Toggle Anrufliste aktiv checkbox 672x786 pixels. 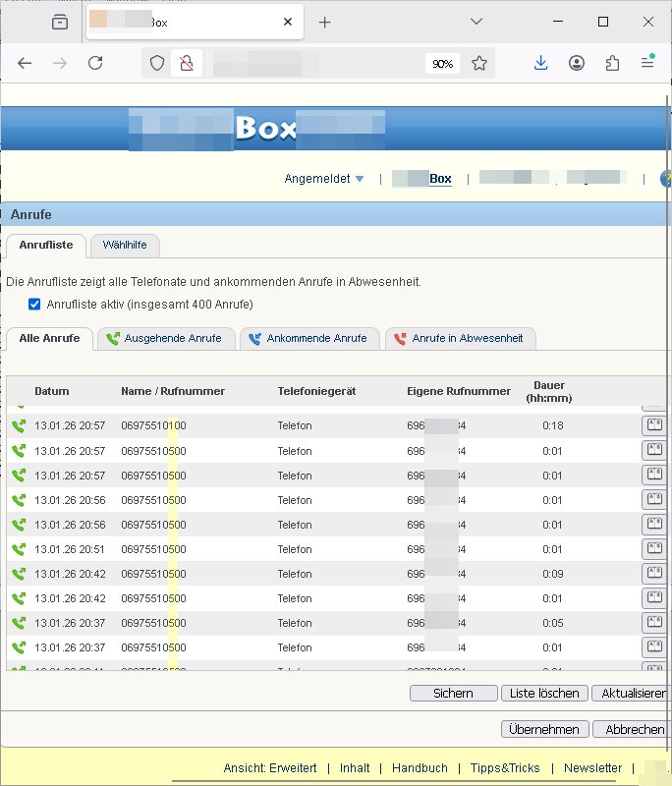[36, 305]
